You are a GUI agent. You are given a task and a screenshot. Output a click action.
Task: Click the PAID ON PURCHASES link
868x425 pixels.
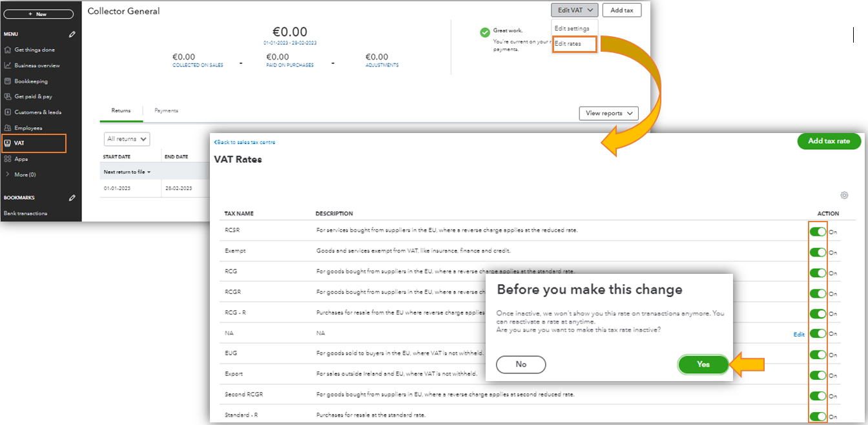290,65
